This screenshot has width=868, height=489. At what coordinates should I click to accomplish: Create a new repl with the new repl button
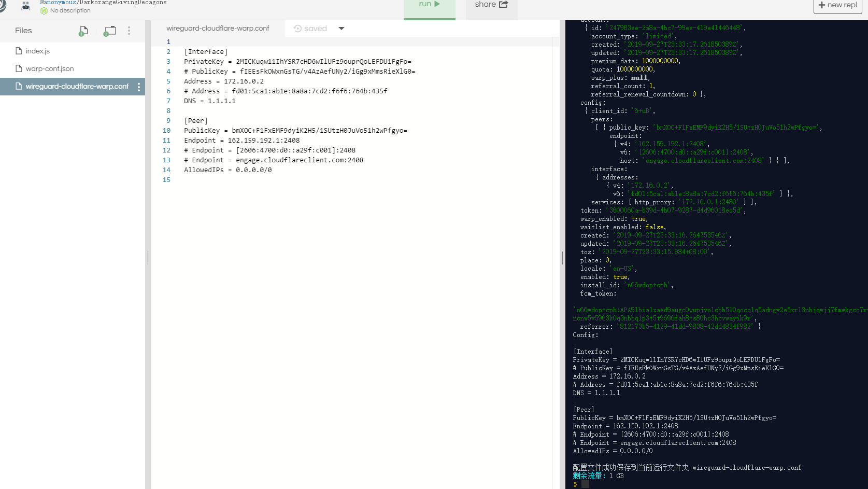(x=837, y=5)
